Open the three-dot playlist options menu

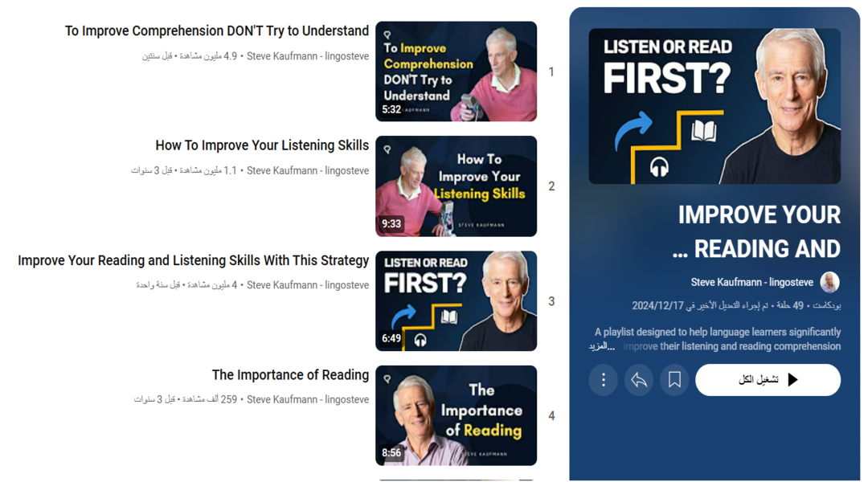(x=603, y=380)
